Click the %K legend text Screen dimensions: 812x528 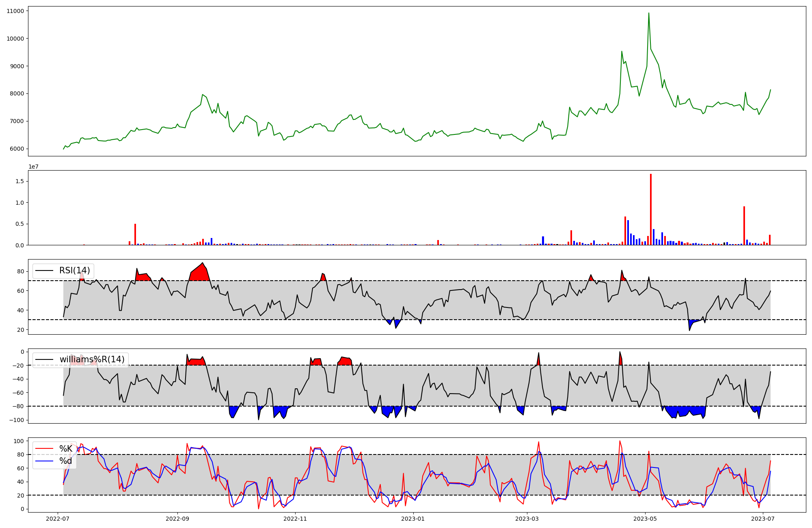pyautogui.click(x=66, y=449)
